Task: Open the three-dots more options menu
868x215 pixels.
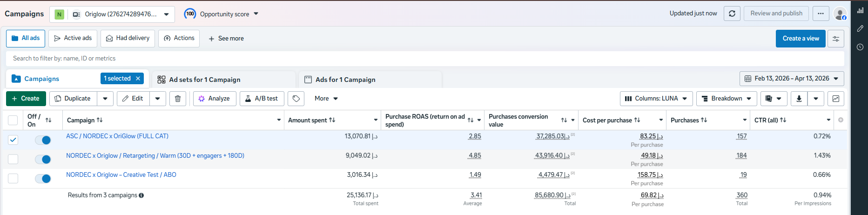Action: (821, 13)
